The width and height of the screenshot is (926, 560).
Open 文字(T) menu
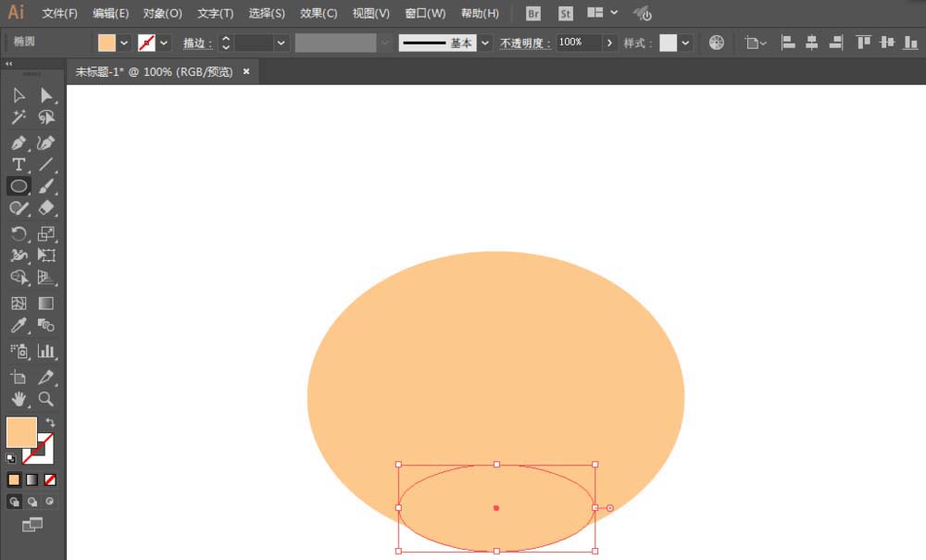click(215, 13)
